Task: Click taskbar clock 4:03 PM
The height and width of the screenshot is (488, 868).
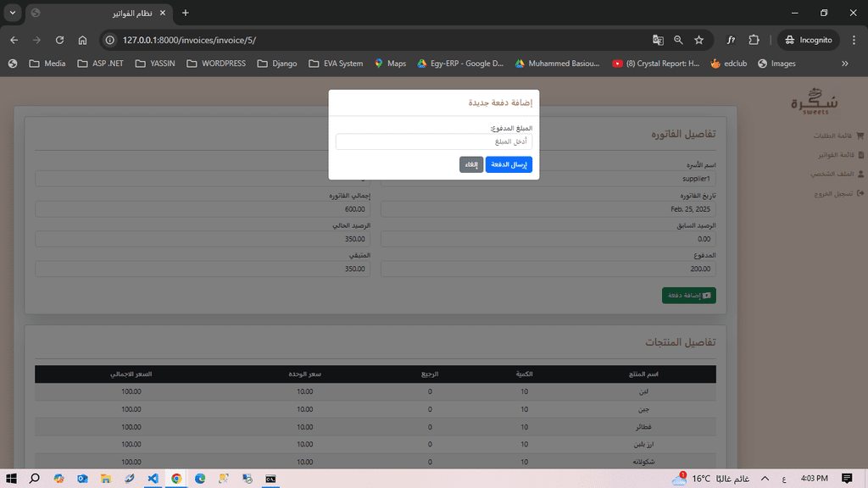Action: tap(815, 479)
